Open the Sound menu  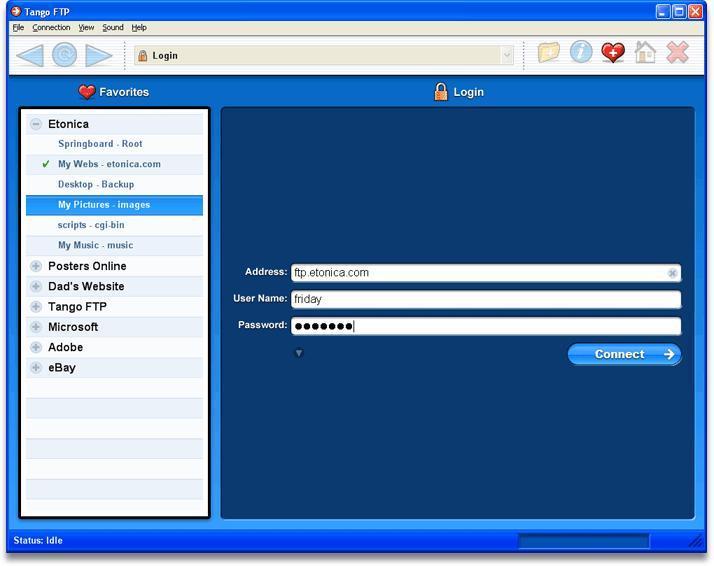pos(113,27)
